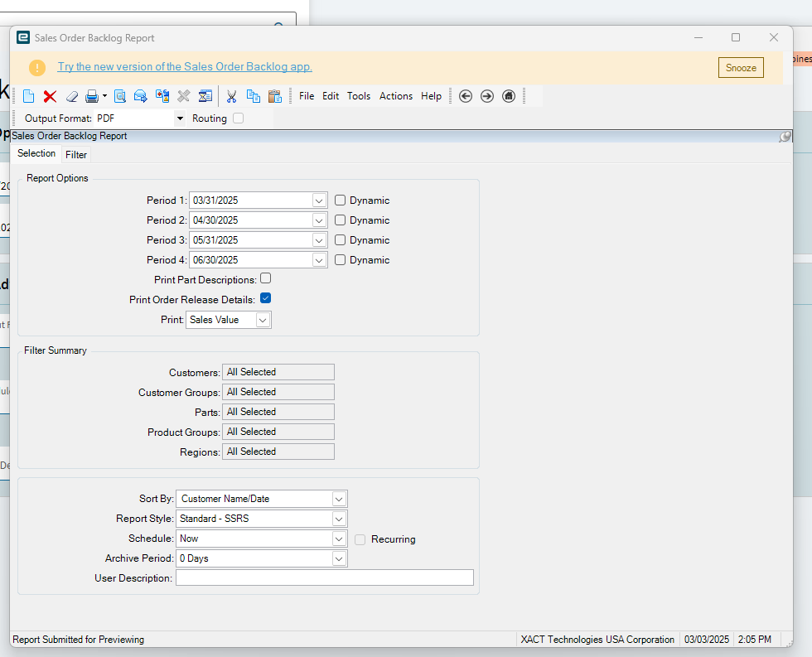Open the new Sales Order Backlog app link

[185, 67]
